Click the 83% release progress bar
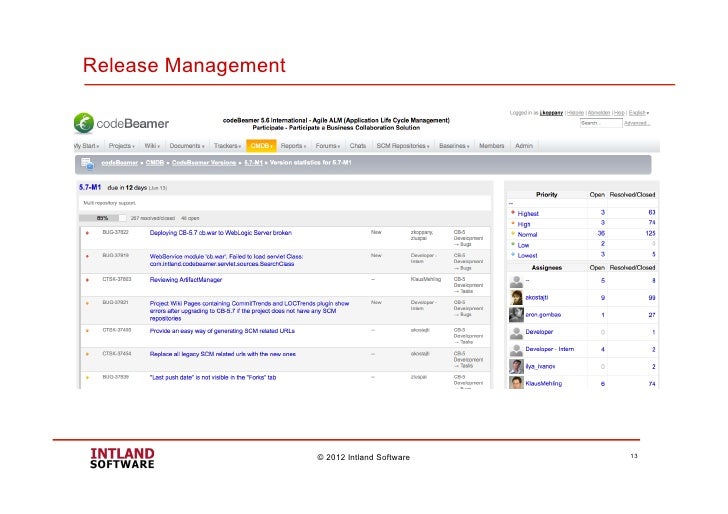Image resolution: width=728 pixels, height=514 pixels. pyautogui.click(x=102, y=218)
